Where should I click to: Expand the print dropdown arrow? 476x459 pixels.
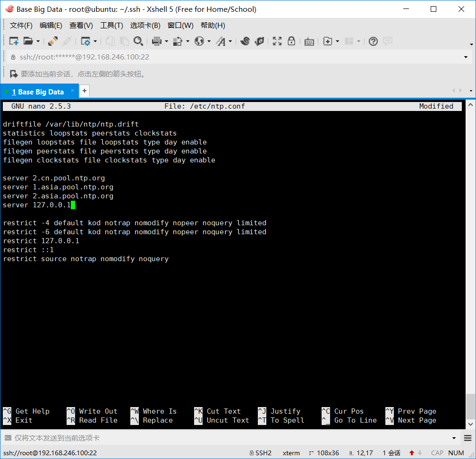[166, 41]
